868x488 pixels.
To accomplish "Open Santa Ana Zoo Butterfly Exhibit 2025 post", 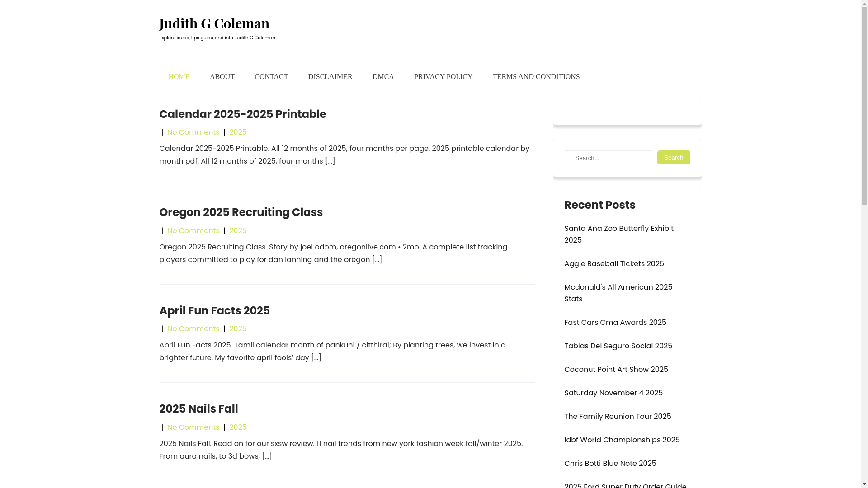I will coord(619,235).
